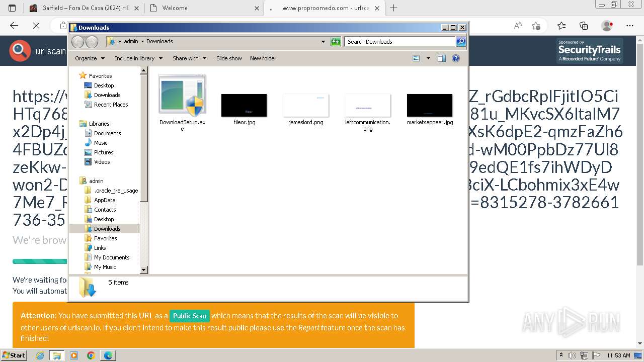Select marketsappear.jpg thumbnail

pos(430,105)
